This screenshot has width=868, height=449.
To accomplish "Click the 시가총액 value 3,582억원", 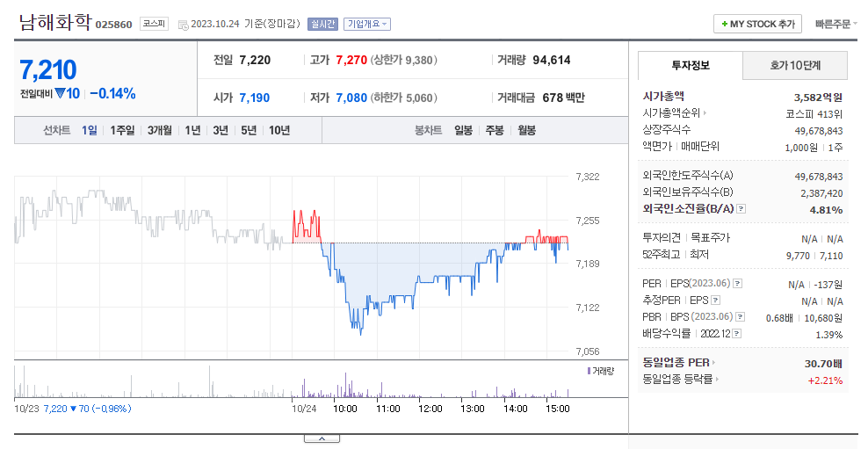I will point(818,98).
